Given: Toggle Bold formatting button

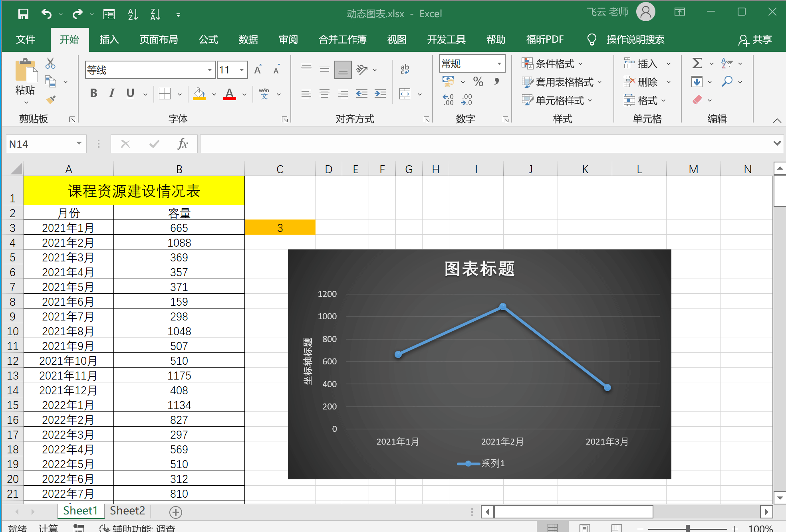Looking at the screenshot, I should 93,93.
